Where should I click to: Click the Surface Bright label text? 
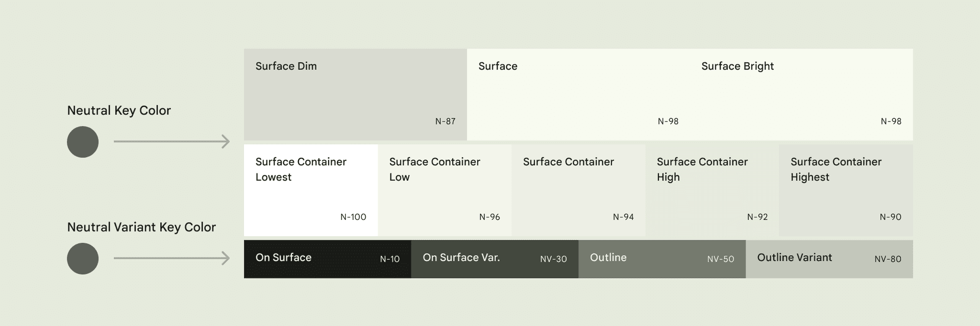[737, 66]
